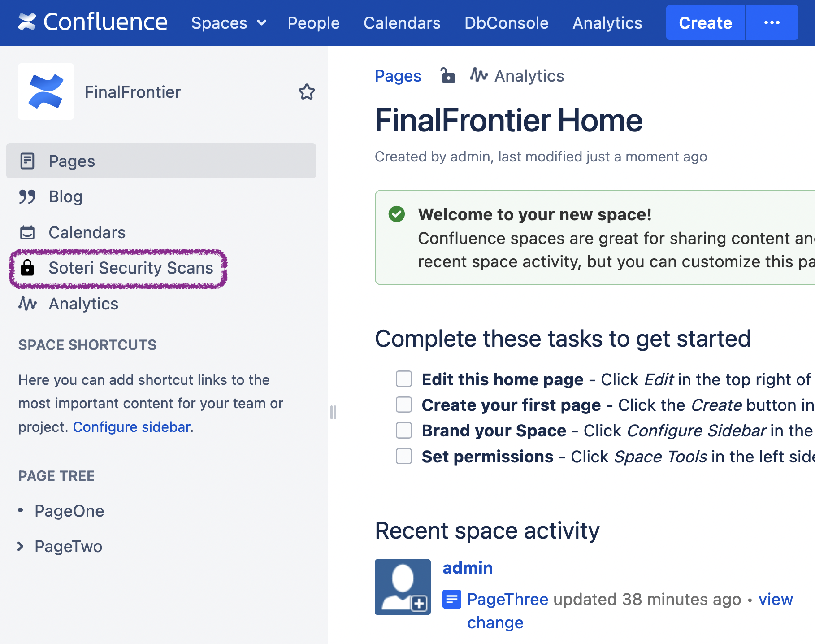
Task: Click the sidebar Calendars icon
Action: pyautogui.click(x=27, y=232)
